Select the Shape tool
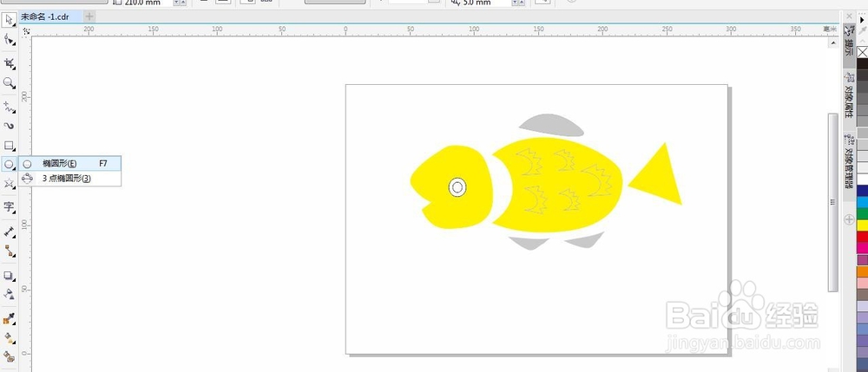Image resolution: width=868 pixels, height=372 pixels. click(x=9, y=40)
